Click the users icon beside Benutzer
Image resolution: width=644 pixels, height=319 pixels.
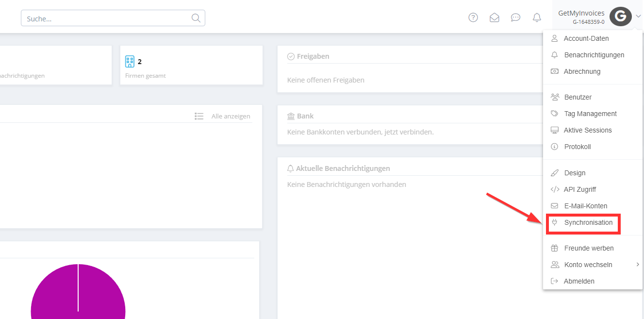(555, 97)
